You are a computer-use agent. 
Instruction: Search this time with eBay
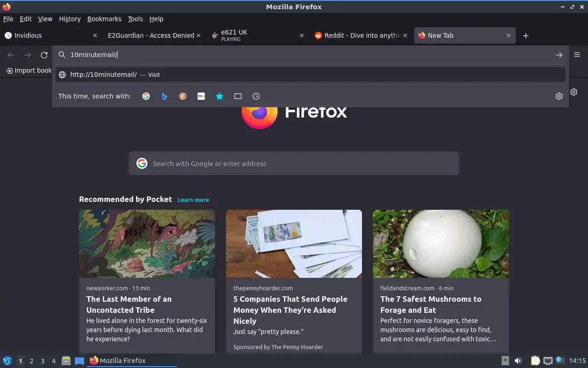pos(201,96)
